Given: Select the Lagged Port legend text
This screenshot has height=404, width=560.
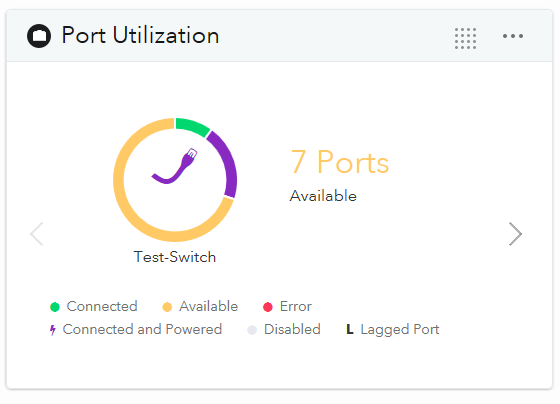Looking at the screenshot, I should point(400,330).
